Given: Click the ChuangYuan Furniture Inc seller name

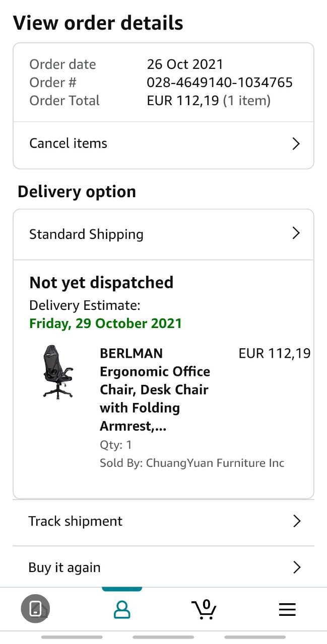Looking at the screenshot, I should pos(215,463).
